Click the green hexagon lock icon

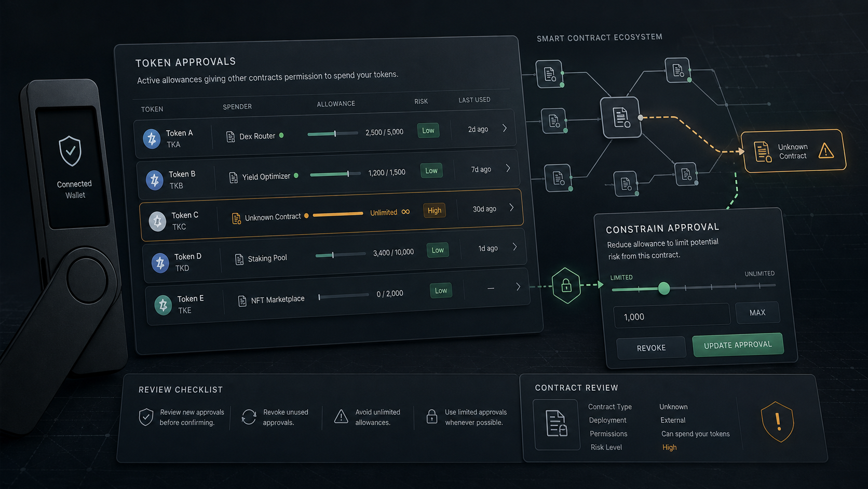(566, 285)
